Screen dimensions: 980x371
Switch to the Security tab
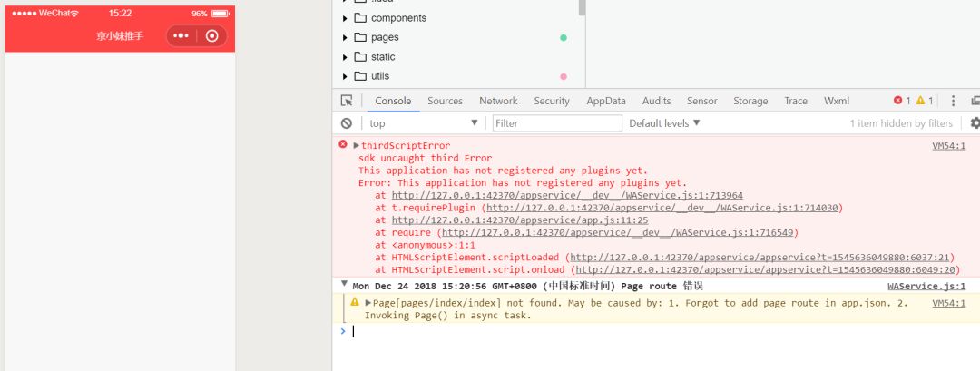tap(552, 101)
